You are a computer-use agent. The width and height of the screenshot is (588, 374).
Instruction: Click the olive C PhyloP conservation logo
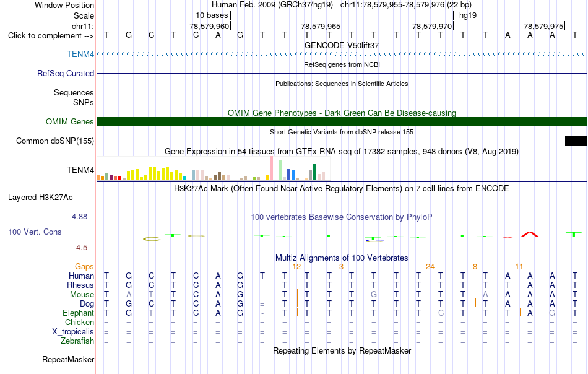coord(152,239)
